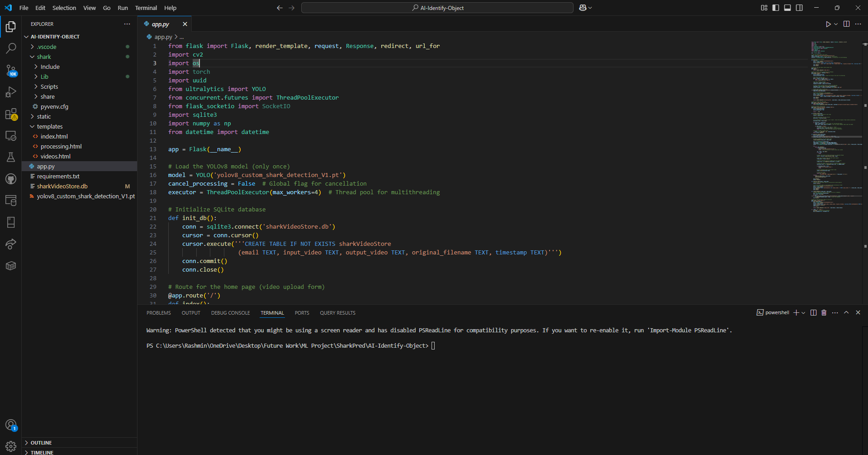Open the Run dropdown arrow next to play
The width and height of the screenshot is (868, 455).
[x=836, y=24]
